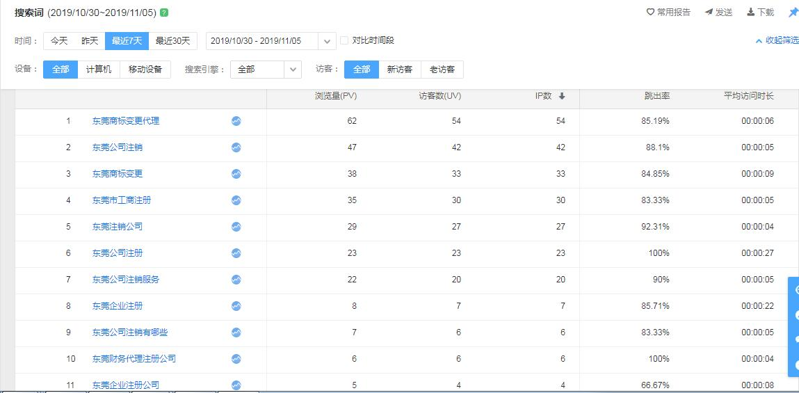Sort by 跳出率 column header

point(656,96)
